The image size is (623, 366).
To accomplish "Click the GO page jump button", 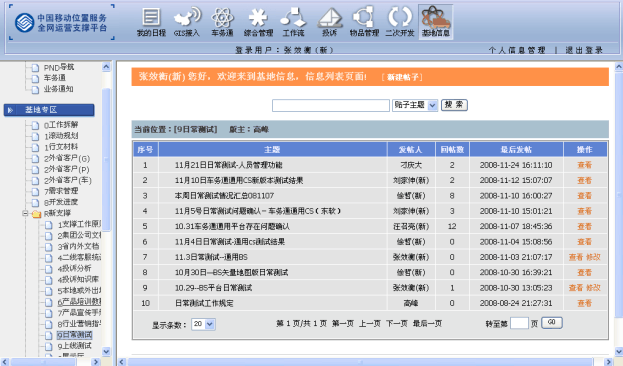I will click(x=551, y=322).
